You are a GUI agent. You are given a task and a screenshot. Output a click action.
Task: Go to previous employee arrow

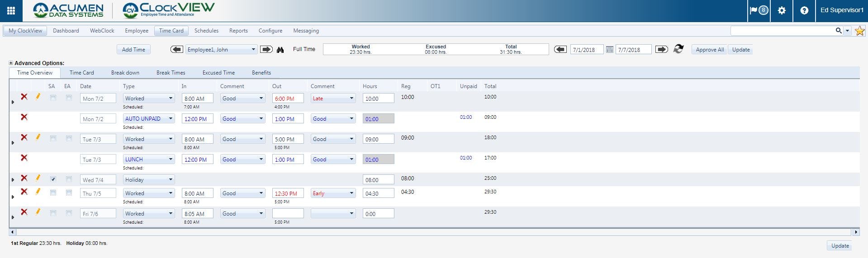(x=177, y=49)
